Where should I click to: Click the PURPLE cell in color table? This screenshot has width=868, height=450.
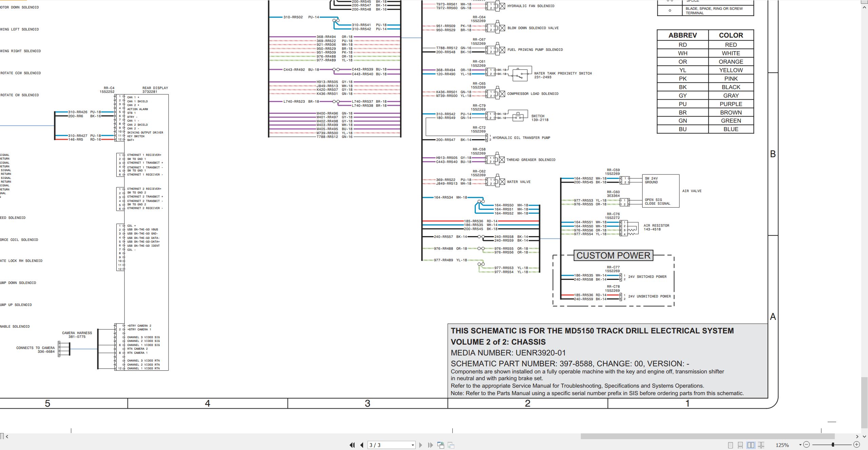pos(731,104)
